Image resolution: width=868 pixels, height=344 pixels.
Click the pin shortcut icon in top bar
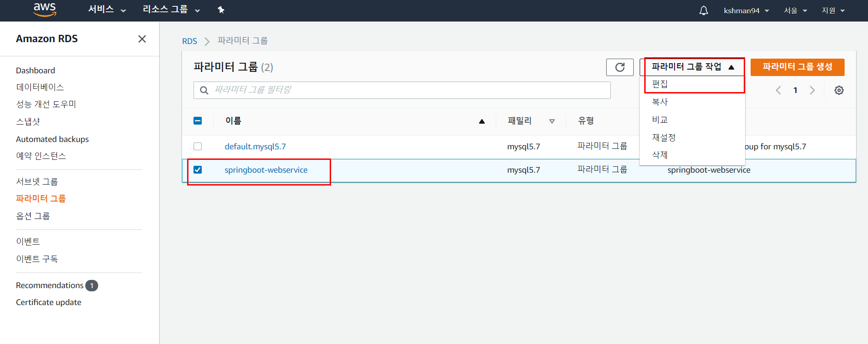click(x=221, y=10)
